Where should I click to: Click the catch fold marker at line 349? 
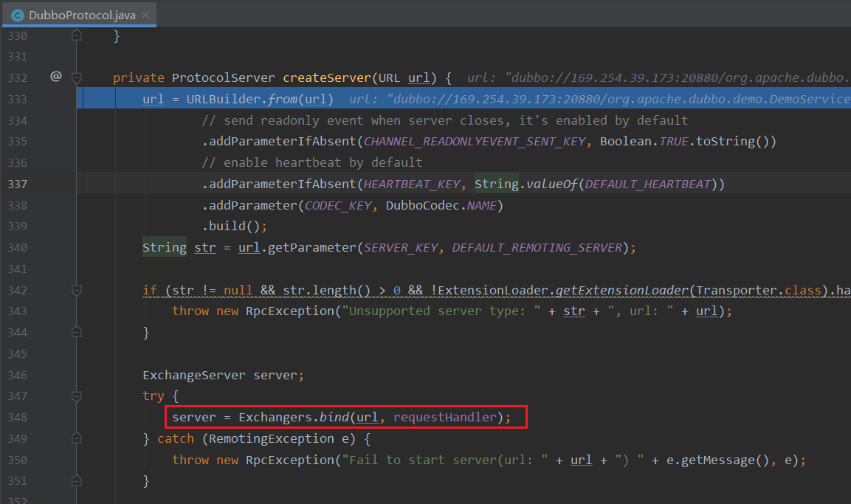(x=76, y=438)
